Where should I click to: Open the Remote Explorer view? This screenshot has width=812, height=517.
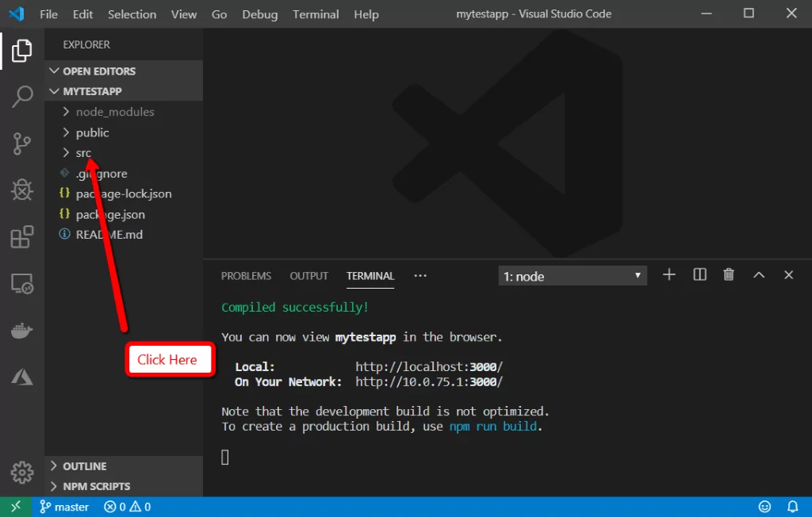click(x=21, y=283)
